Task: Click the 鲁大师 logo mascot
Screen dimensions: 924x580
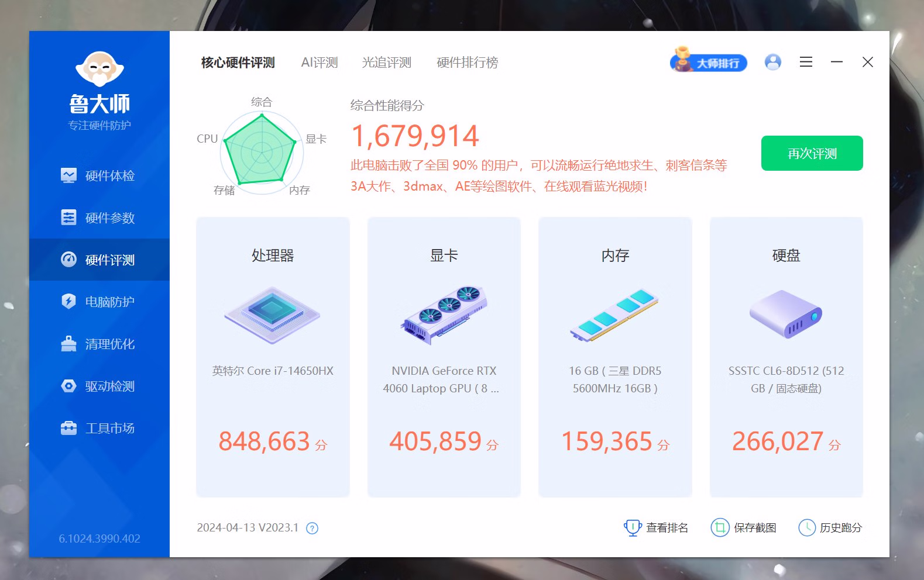Action: click(99, 69)
